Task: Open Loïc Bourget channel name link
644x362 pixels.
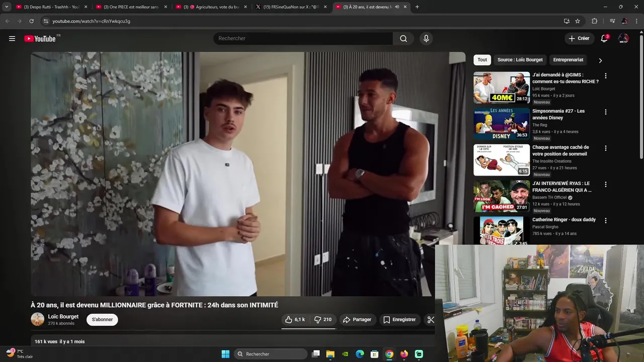Action: tap(63, 317)
